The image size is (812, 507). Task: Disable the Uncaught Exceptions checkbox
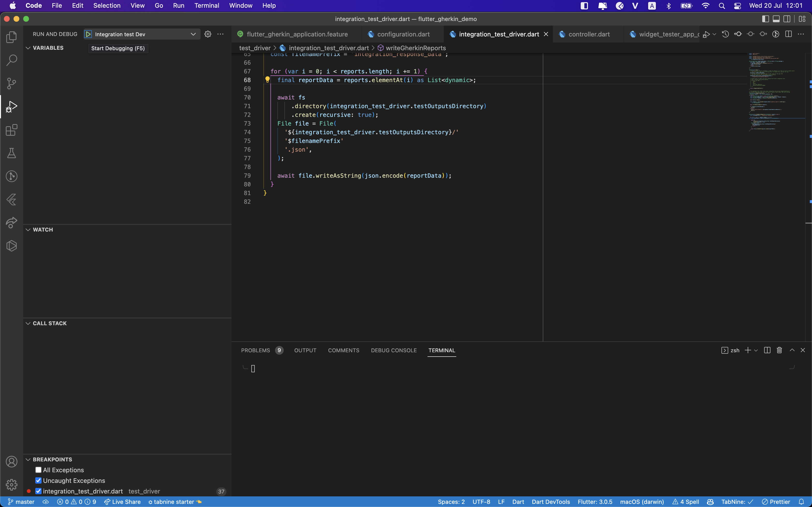[x=38, y=480]
